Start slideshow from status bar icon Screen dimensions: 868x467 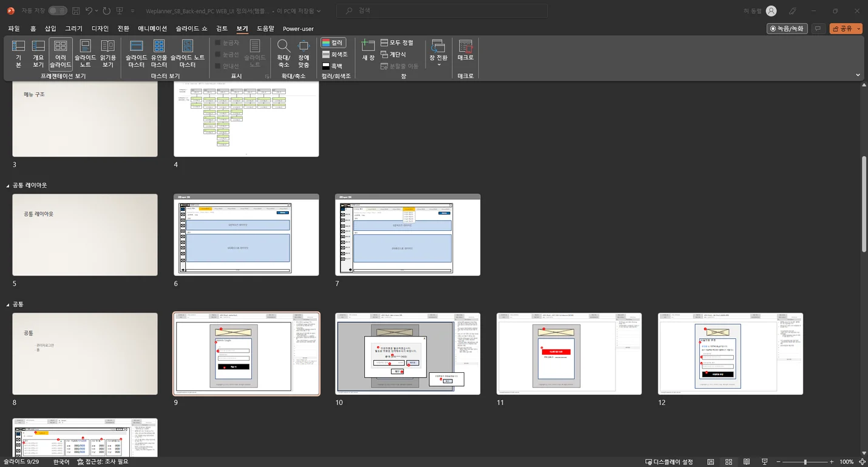tap(764, 462)
